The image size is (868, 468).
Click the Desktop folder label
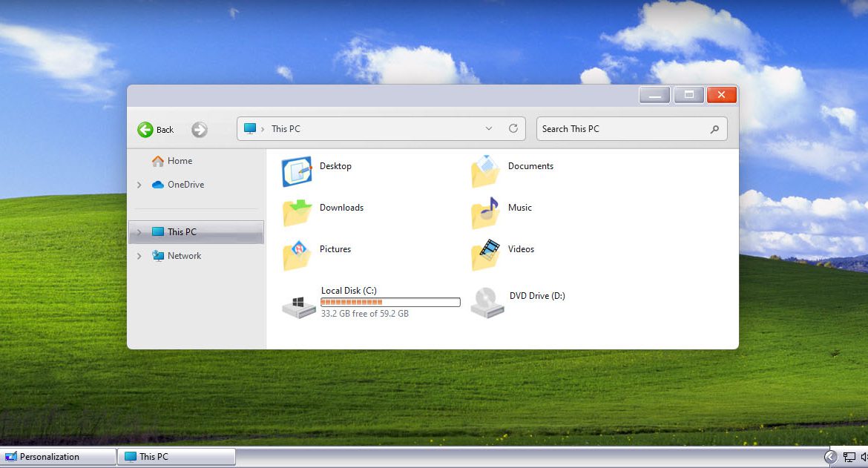335,166
